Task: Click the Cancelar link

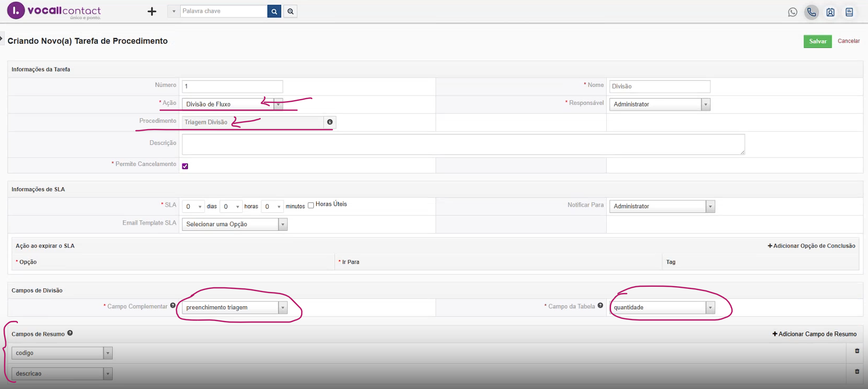Action: (x=849, y=41)
